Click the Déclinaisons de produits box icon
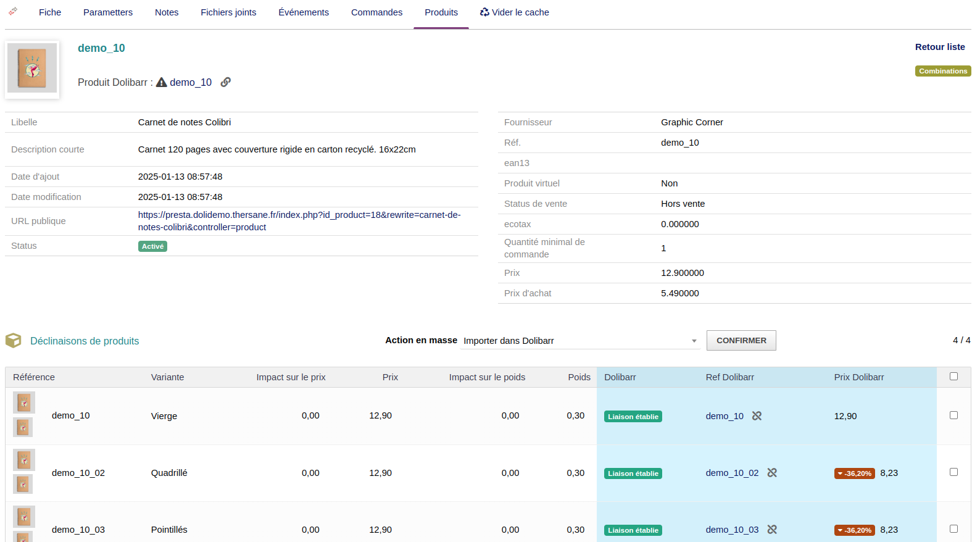Viewport: 980px width, 542px height. [14, 341]
